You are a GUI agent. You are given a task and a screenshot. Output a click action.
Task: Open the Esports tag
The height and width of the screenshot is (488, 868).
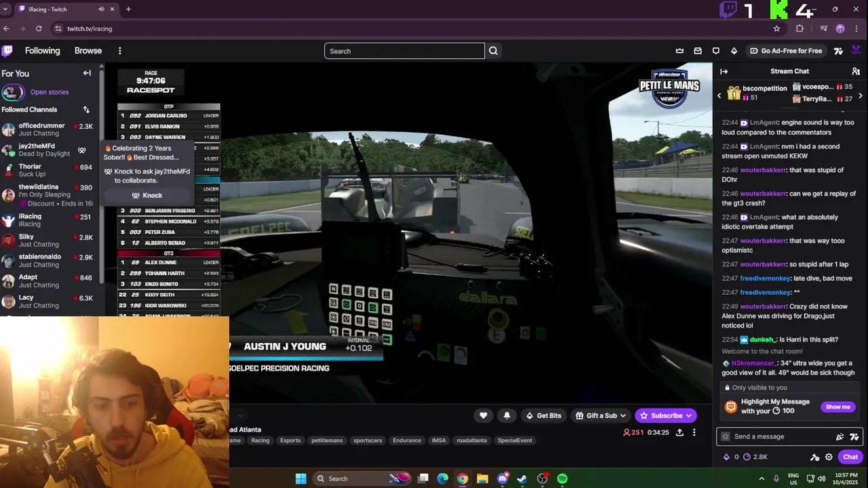pos(290,441)
